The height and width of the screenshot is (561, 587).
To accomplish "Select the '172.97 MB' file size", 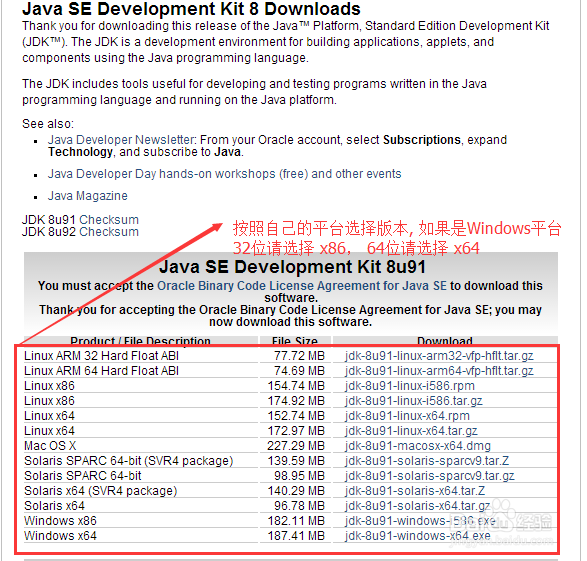I will pyautogui.click(x=296, y=431).
